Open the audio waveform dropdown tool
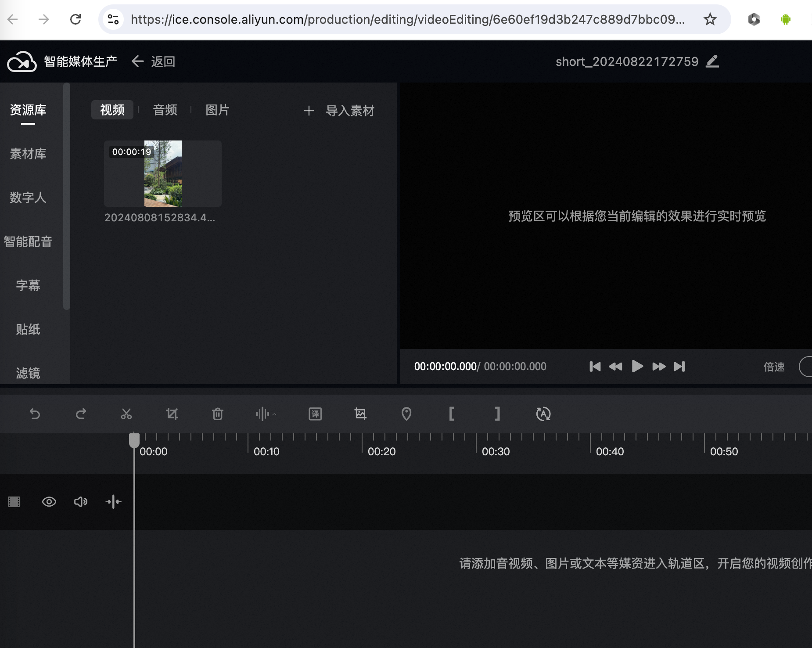This screenshot has height=648, width=812. pos(266,414)
